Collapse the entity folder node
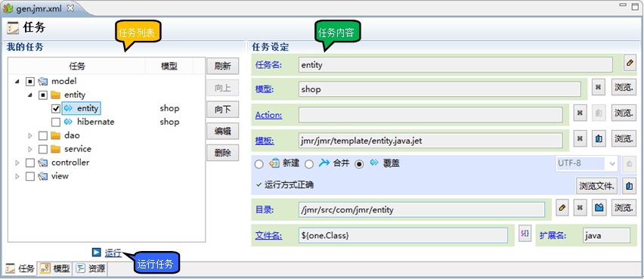Viewport: 644px width, 279px height. (30, 95)
